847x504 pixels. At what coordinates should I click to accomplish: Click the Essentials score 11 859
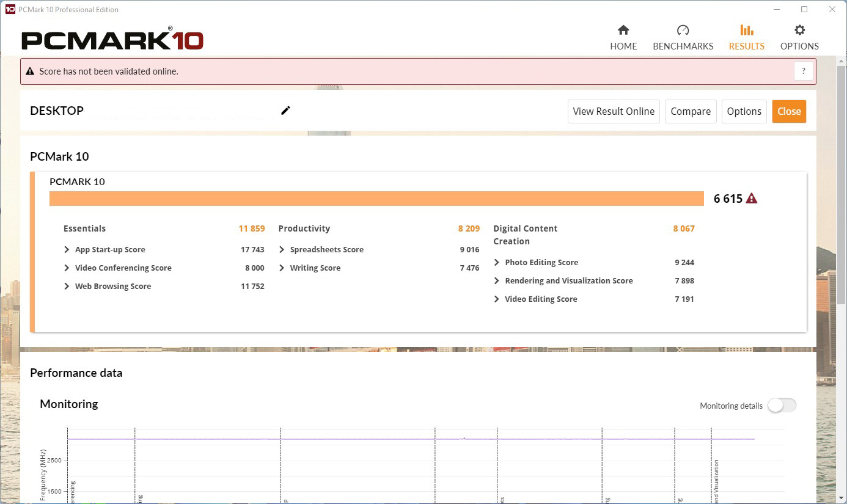[x=252, y=228]
